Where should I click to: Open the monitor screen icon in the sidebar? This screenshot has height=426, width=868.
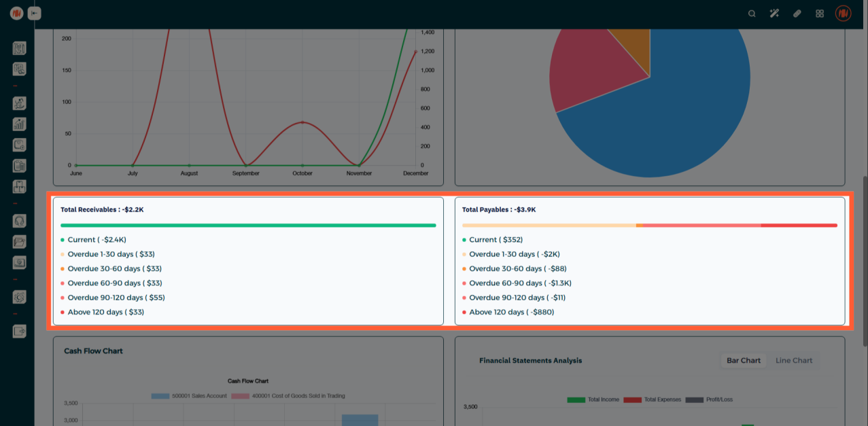pos(19,262)
